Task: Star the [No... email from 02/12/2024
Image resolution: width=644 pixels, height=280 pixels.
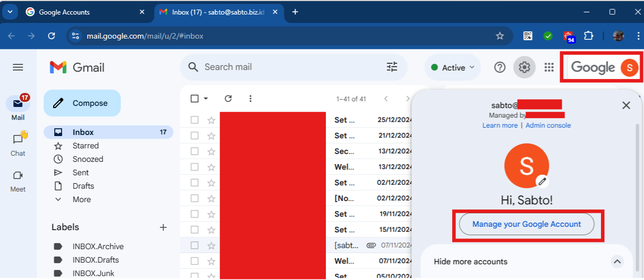Action: 211,199
